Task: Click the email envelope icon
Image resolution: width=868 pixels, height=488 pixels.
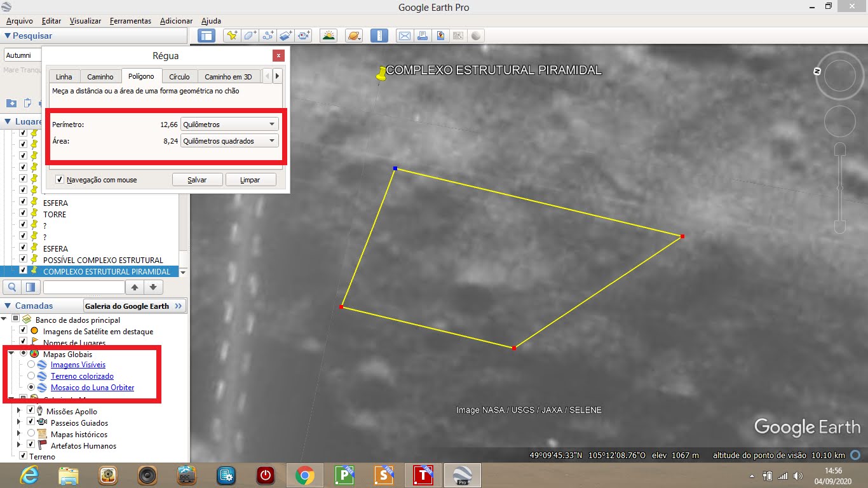Action: coord(404,36)
